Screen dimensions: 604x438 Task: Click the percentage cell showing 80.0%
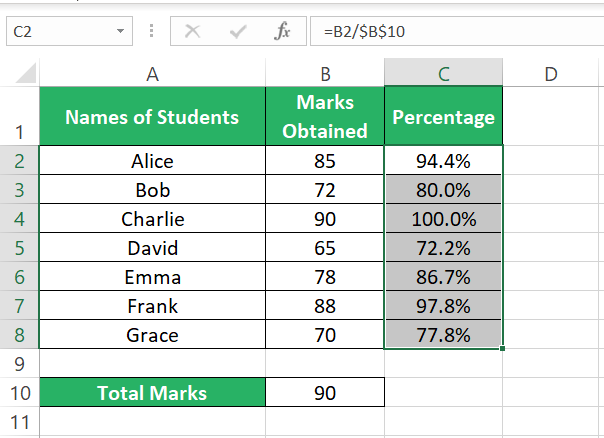coord(443,189)
